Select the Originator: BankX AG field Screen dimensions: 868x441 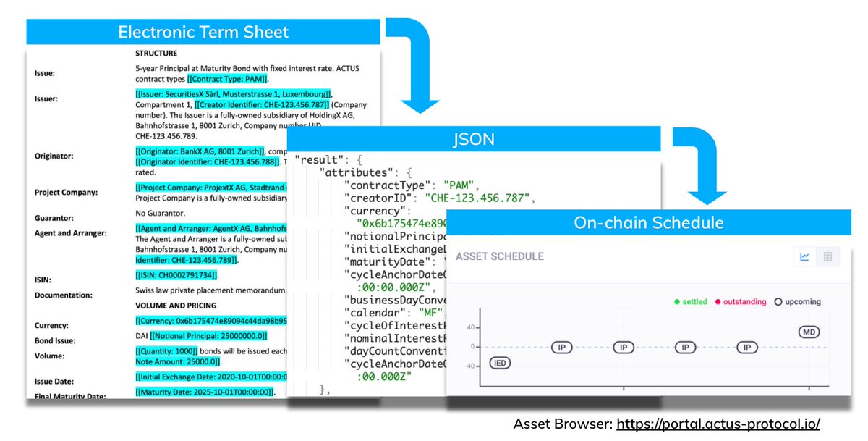[x=200, y=151]
